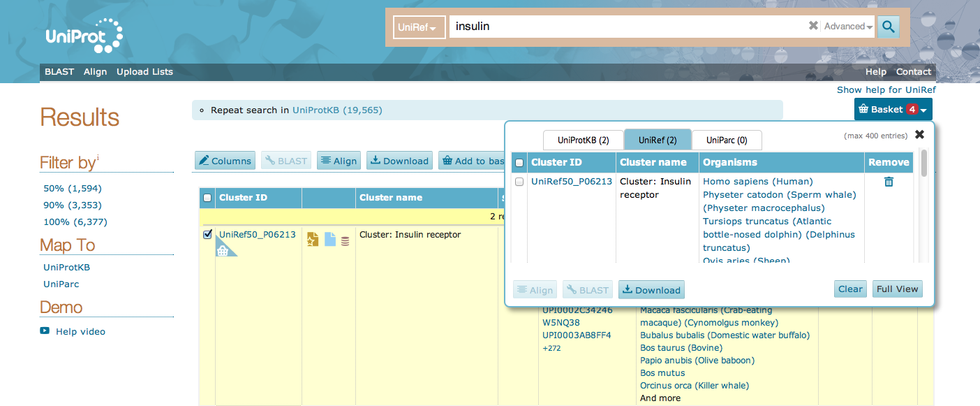Filter results by 100% identity
This screenshot has height=406, width=980.
(x=75, y=222)
